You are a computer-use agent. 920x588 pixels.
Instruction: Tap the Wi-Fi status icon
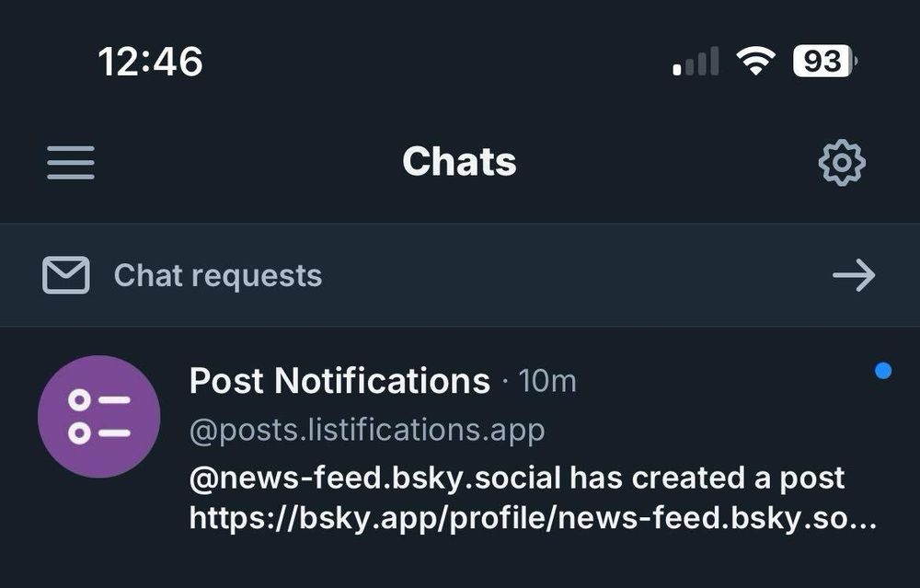click(755, 61)
